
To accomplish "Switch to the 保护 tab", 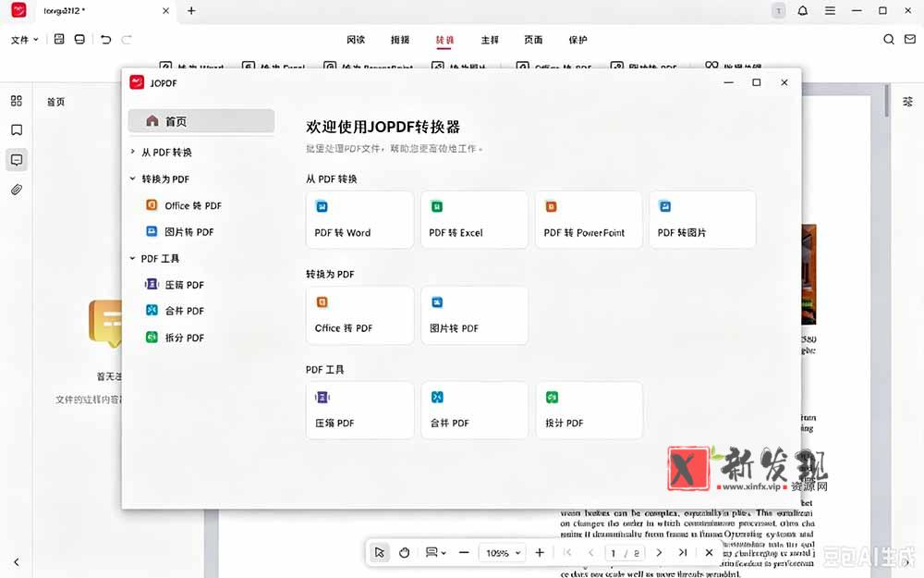I will (577, 40).
